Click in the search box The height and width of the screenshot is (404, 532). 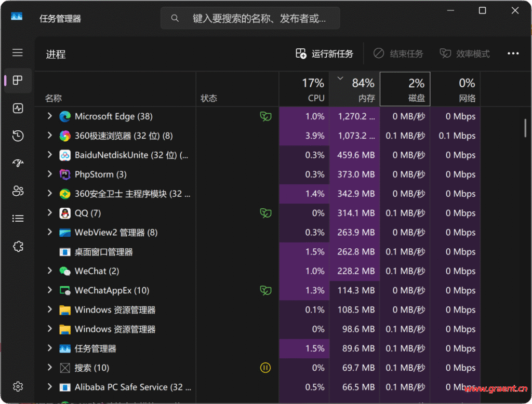[x=255, y=19]
